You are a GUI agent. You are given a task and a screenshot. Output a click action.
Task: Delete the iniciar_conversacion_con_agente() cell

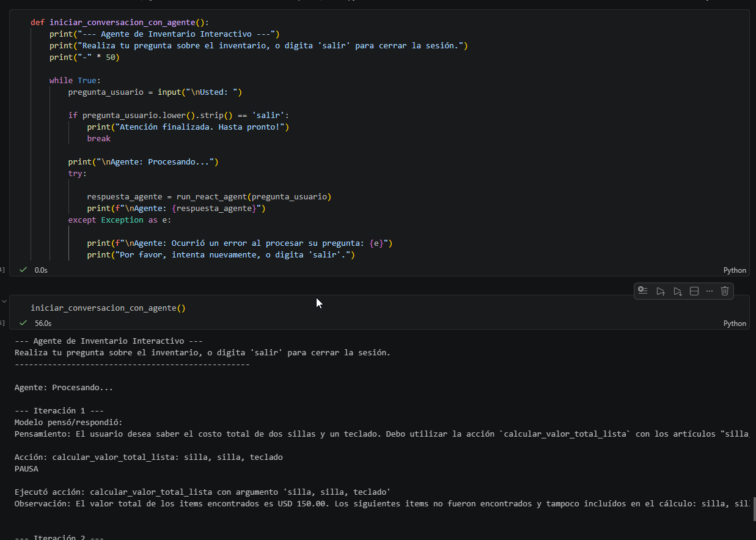coord(725,291)
